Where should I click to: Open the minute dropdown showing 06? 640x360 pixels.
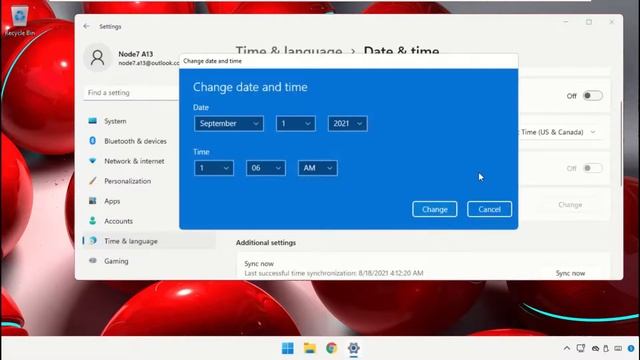[266, 168]
